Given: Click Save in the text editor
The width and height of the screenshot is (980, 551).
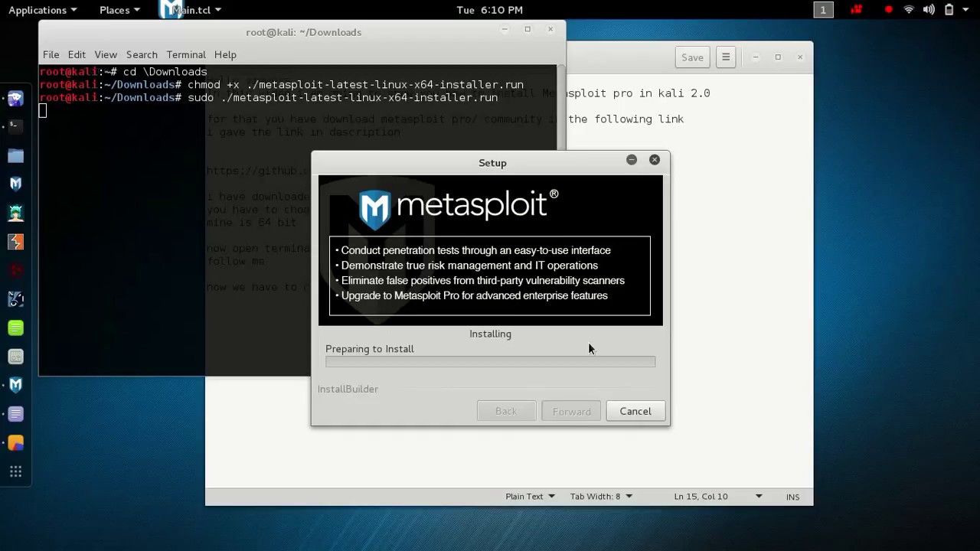Looking at the screenshot, I should [692, 57].
